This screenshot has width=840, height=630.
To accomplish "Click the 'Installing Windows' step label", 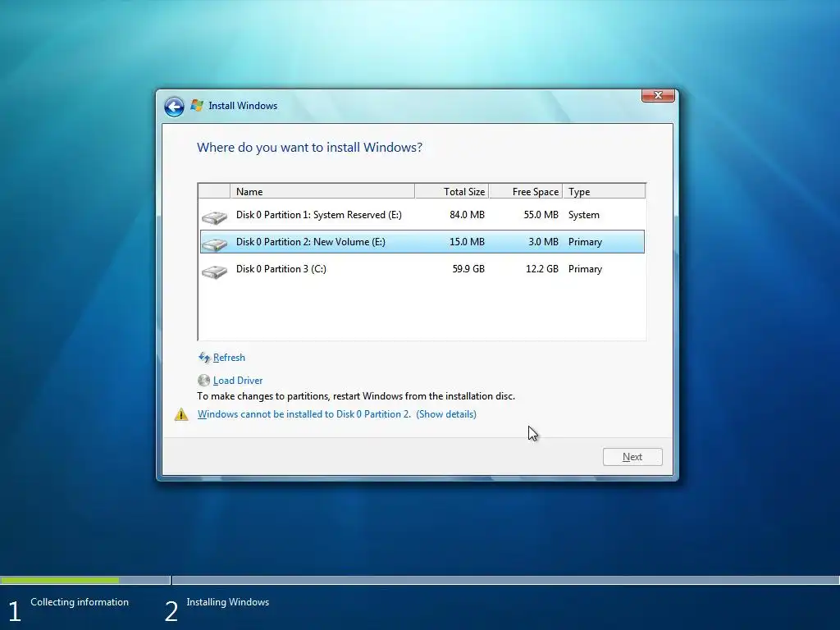I will point(228,602).
